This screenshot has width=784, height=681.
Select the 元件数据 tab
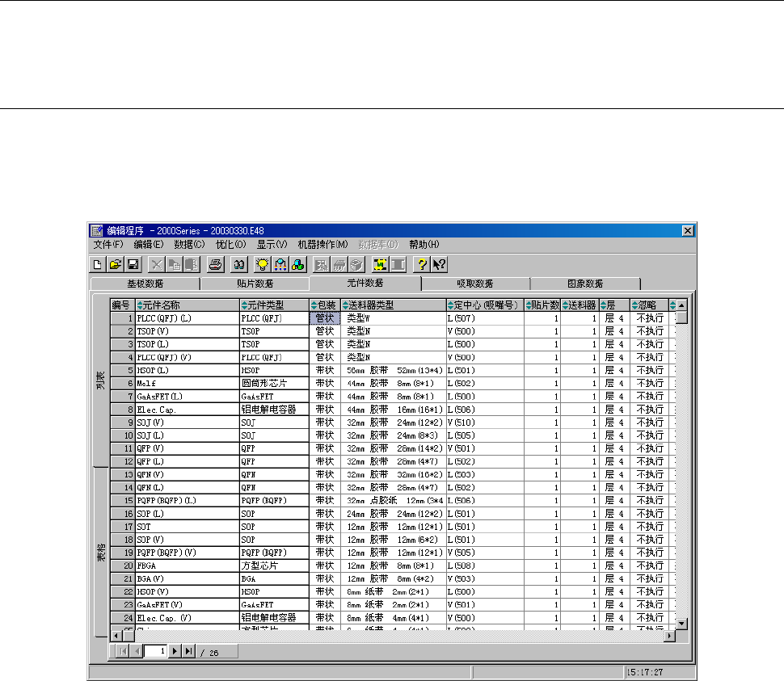[x=365, y=283]
